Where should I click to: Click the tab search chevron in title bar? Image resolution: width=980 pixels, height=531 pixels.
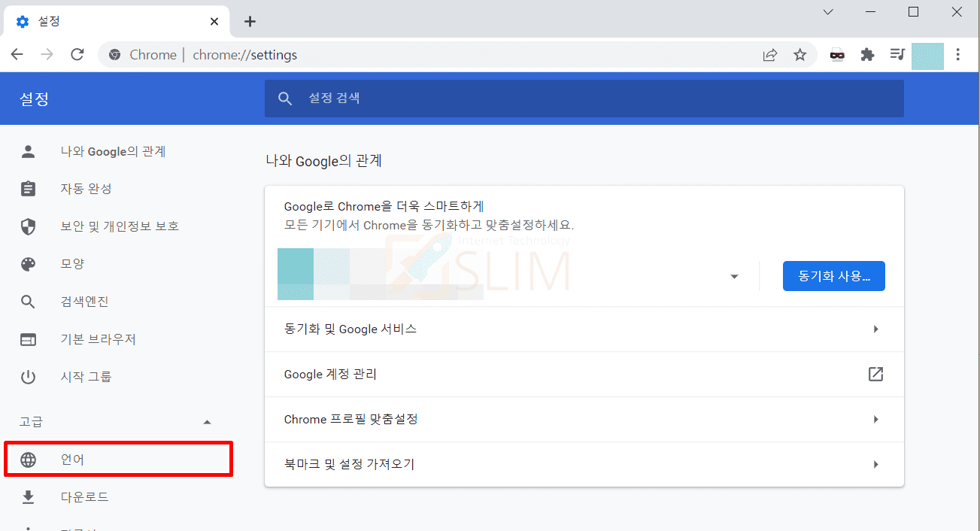[x=828, y=12]
